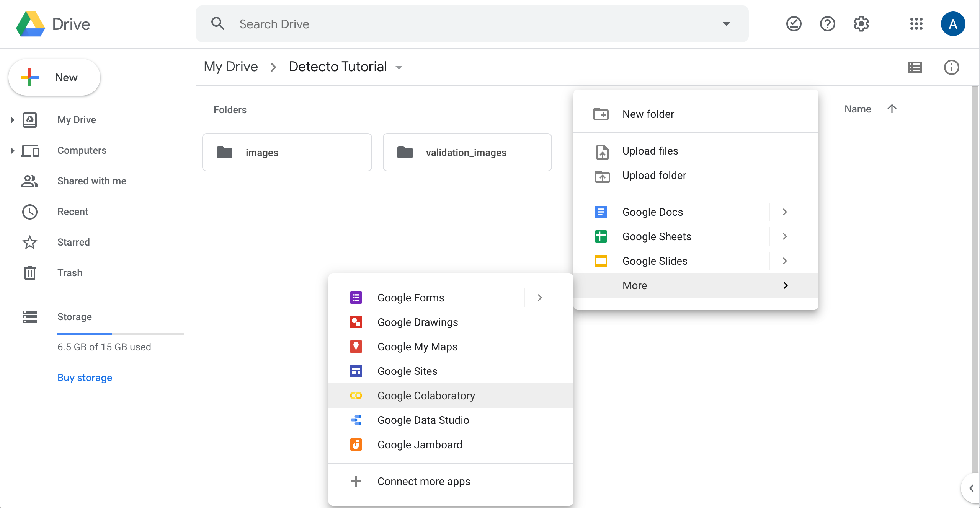Open the offline ready checkmark icon
Viewport: 980px width, 508px height.
pos(794,24)
